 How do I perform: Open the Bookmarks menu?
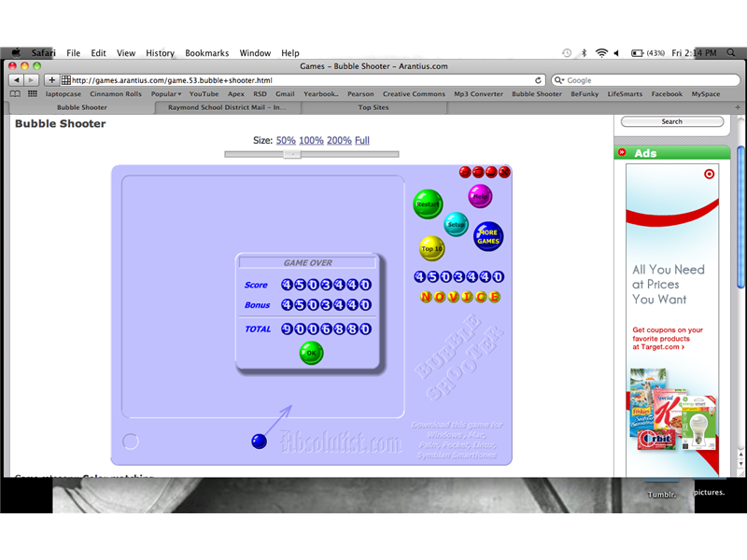(x=206, y=53)
